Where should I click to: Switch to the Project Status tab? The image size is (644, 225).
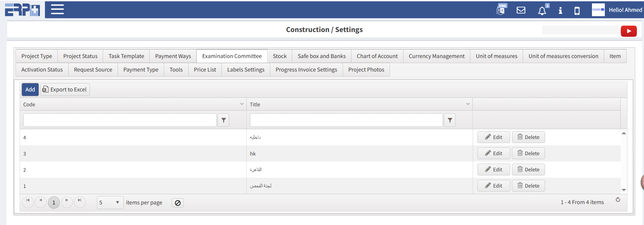pyautogui.click(x=80, y=56)
